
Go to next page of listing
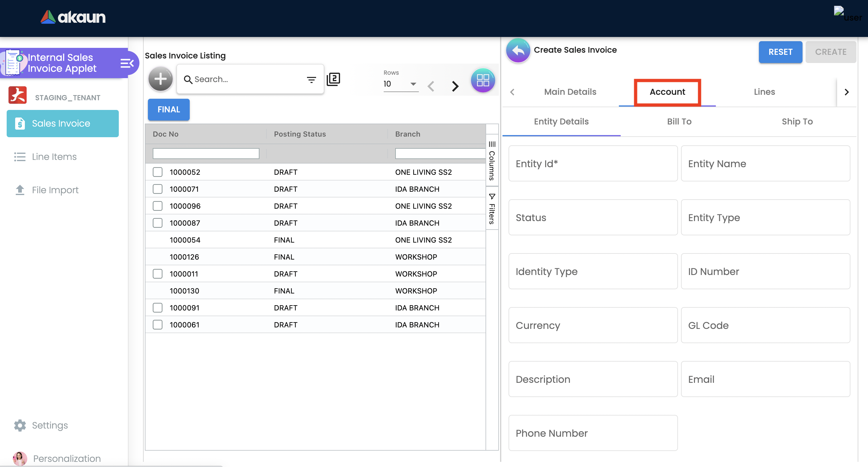[x=455, y=86]
